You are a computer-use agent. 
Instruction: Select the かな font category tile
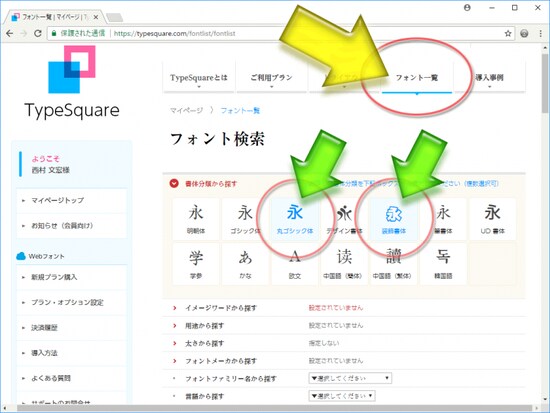pos(245,264)
